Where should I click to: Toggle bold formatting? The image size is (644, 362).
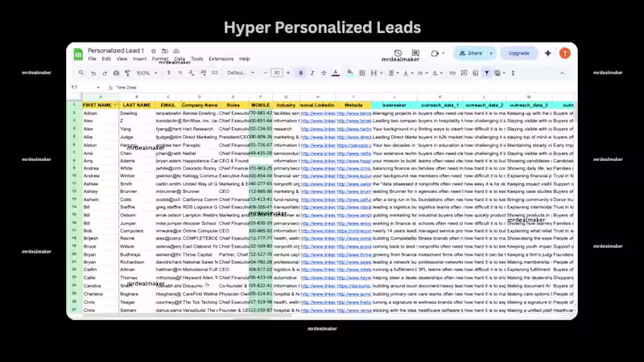point(300,73)
